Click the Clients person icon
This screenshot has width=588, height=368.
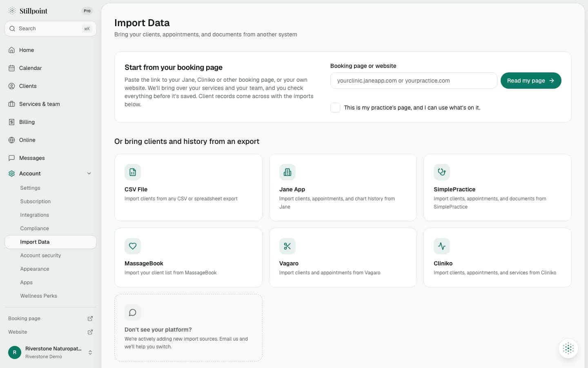tap(12, 86)
